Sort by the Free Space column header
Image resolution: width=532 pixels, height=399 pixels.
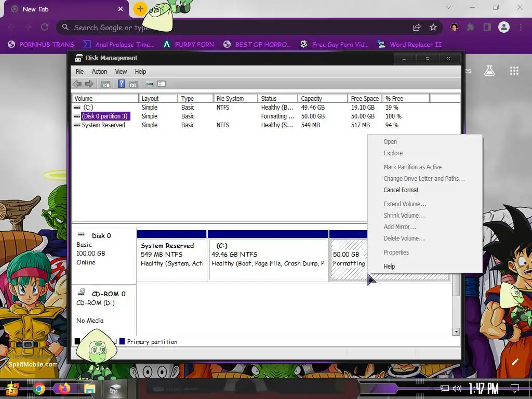pyautogui.click(x=365, y=98)
